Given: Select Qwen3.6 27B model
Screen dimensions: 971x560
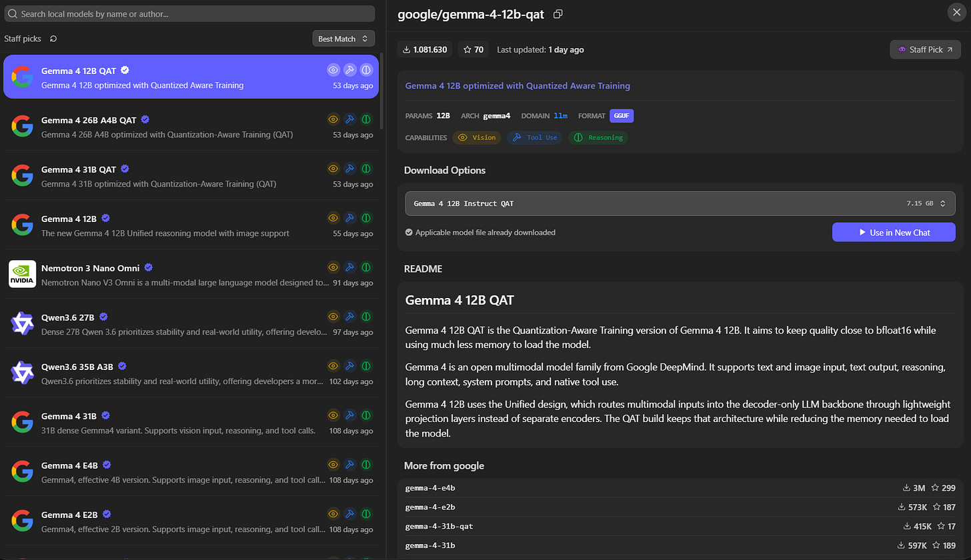Looking at the screenshot, I should 191,323.
